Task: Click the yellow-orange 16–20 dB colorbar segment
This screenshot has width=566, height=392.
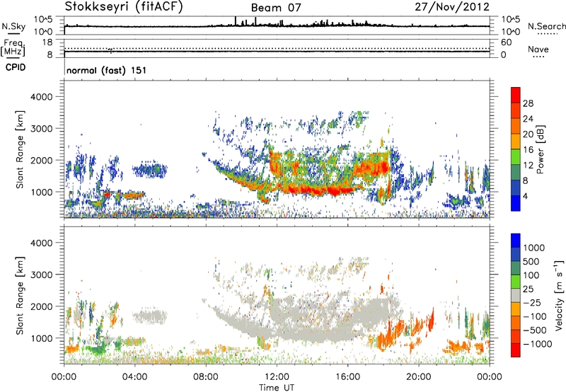Action: click(x=516, y=142)
